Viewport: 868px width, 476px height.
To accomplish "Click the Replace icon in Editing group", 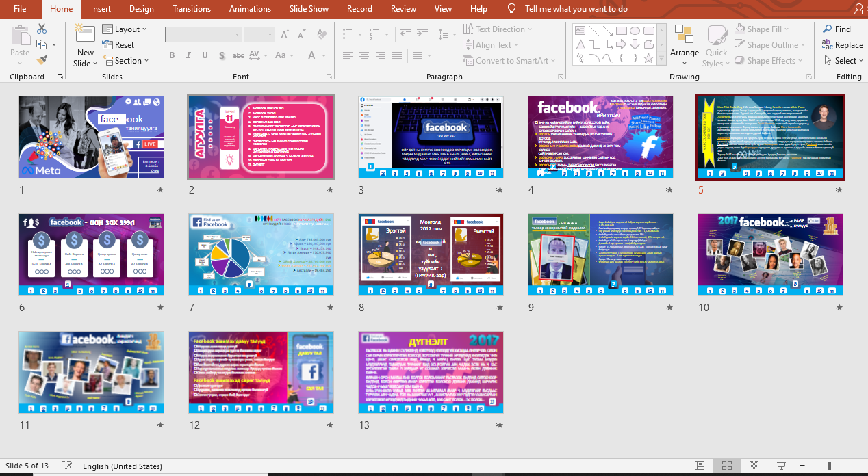I will pyautogui.click(x=828, y=45).
